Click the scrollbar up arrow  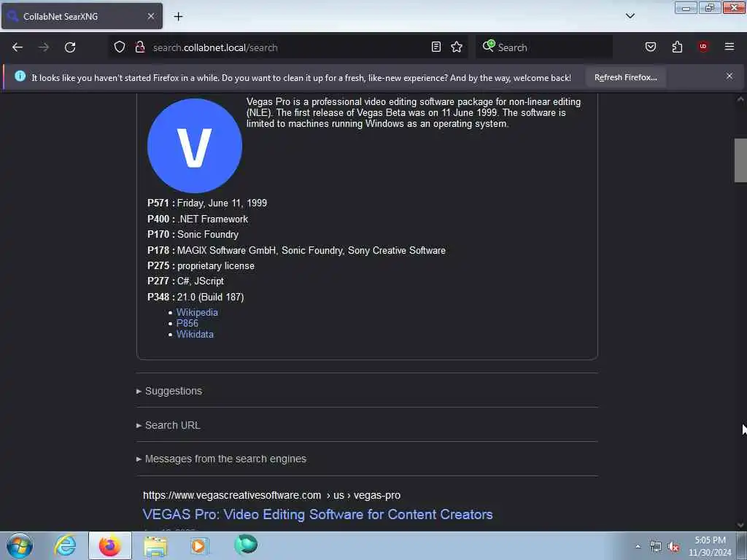pos(740,99)
